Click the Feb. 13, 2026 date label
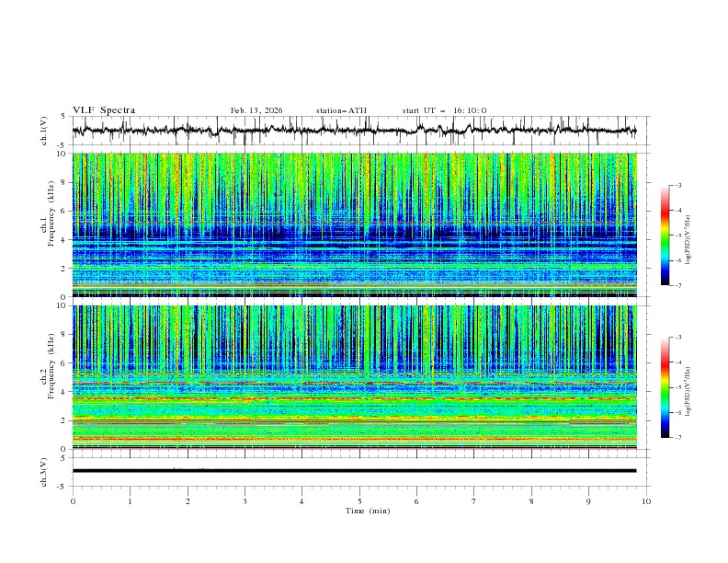The height and width of the screenshot is (563, 728). [256, 110]
